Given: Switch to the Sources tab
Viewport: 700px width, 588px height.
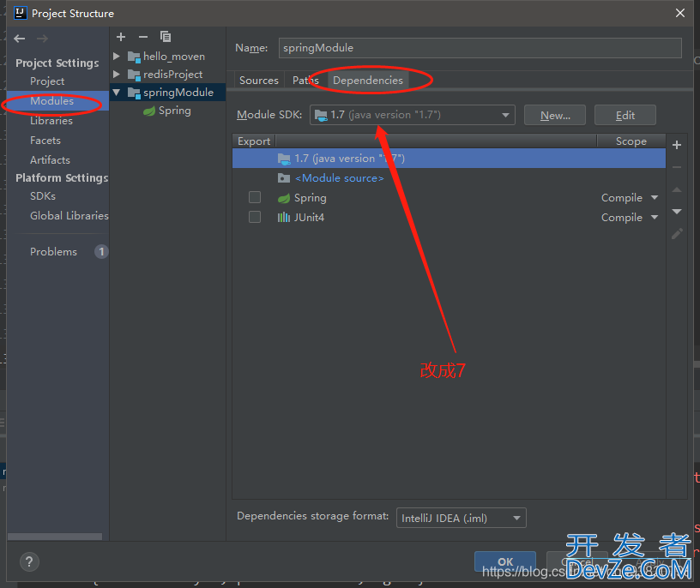Looking at the screenshot, I should (x=259, y=81).
